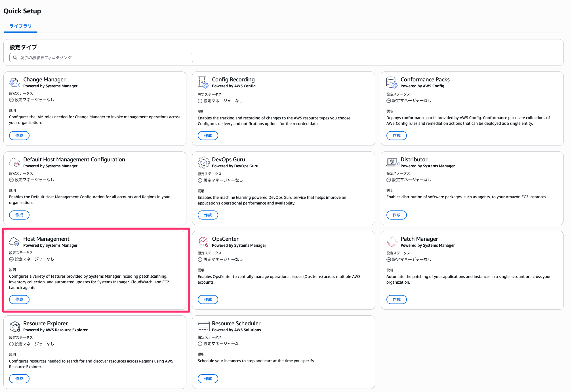Select the Distributor title
Image resolution: width=570 pixels, height=392 pixels.
click(414, 160)
